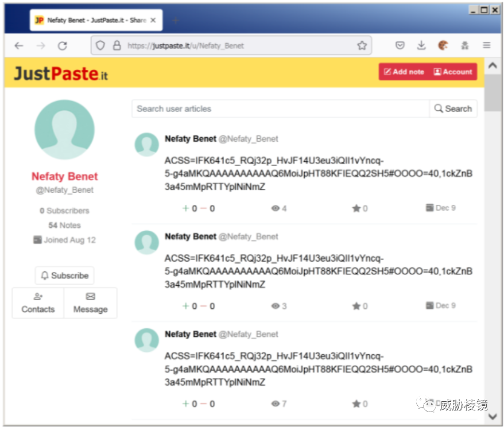Upvote the note with 3 views
Image resolution: width=504 pixels, height=427 pixels.
point(185,306)
